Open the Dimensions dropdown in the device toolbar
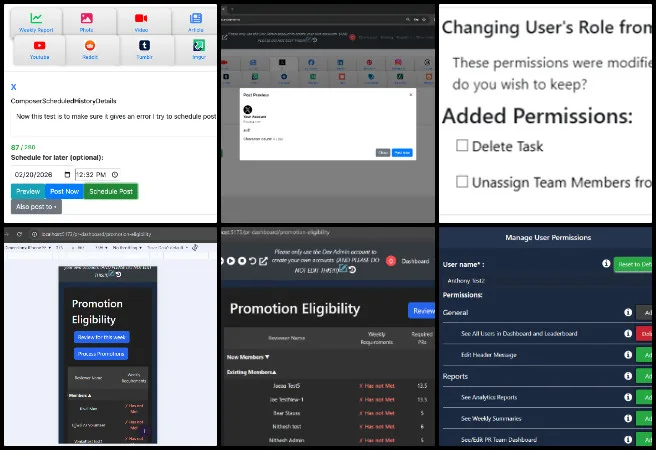 [x=28, y=248]
